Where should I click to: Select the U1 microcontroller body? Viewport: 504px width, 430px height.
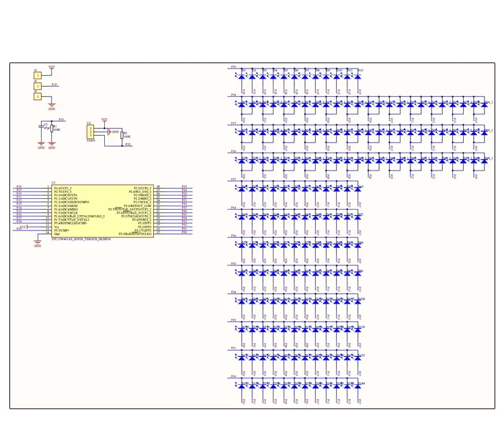click(x=103, y=211)
